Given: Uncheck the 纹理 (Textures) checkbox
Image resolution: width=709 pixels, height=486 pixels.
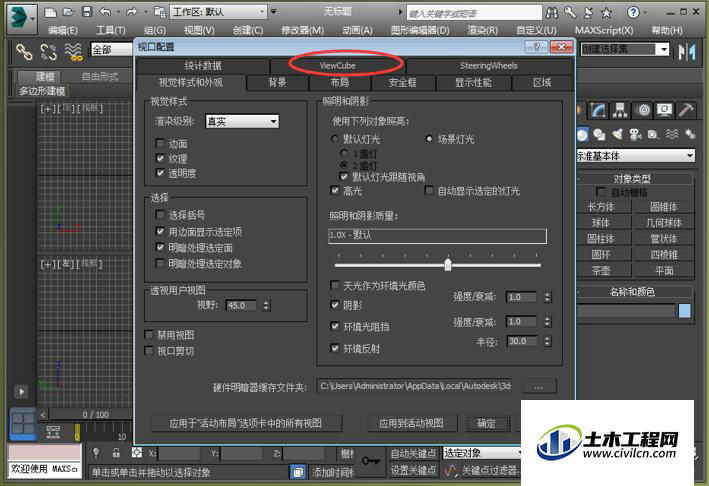Looking at the screenshot, I should pyautogui.click(x=160, y=158).
